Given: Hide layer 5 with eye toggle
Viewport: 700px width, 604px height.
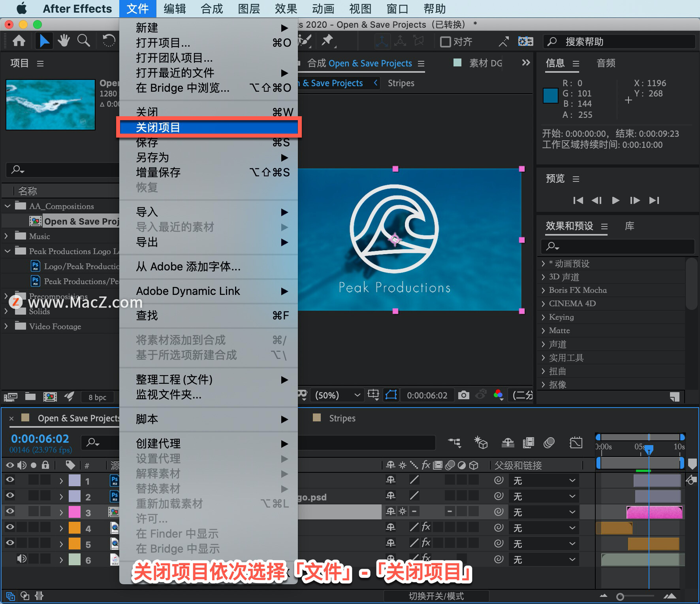Looking at the screenshot, I should pos(10,543).
